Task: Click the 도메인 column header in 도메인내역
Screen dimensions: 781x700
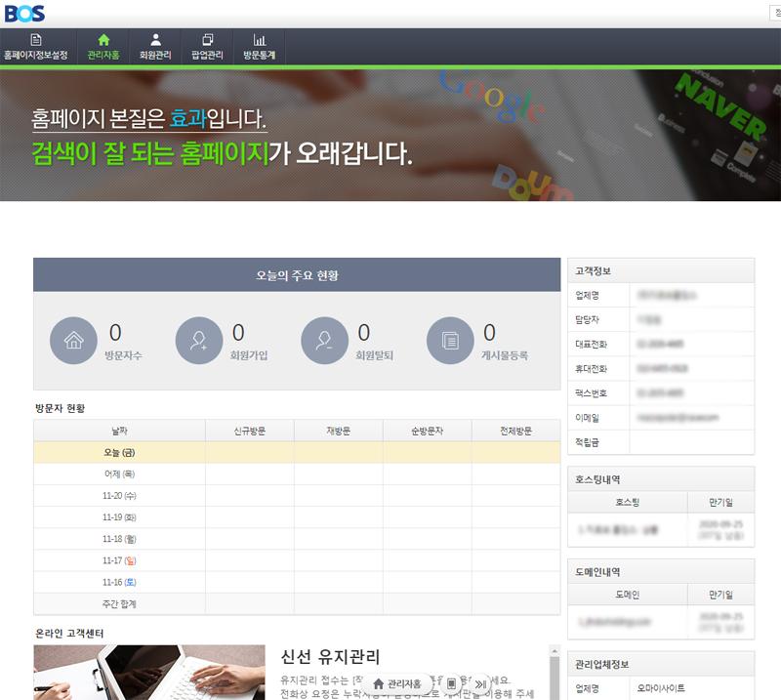Action: tap(628, 594)
